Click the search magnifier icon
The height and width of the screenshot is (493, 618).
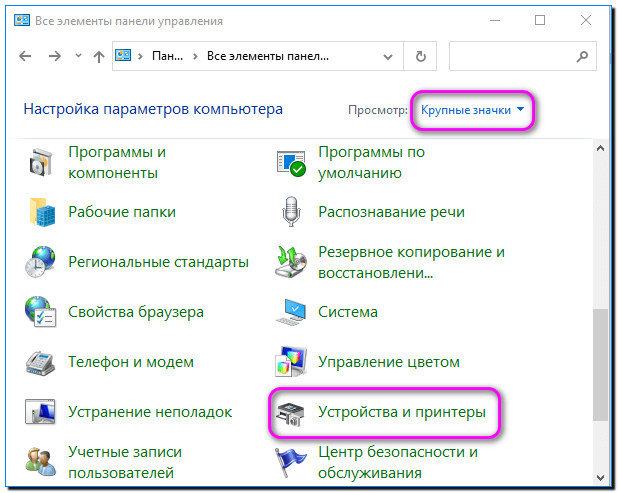[582, 56]
